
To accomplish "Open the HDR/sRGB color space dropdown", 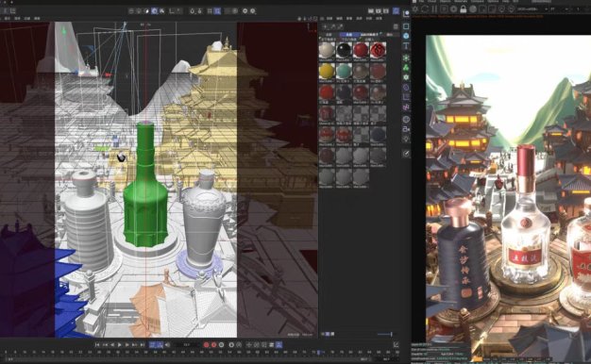I will [x=532, y=9].
